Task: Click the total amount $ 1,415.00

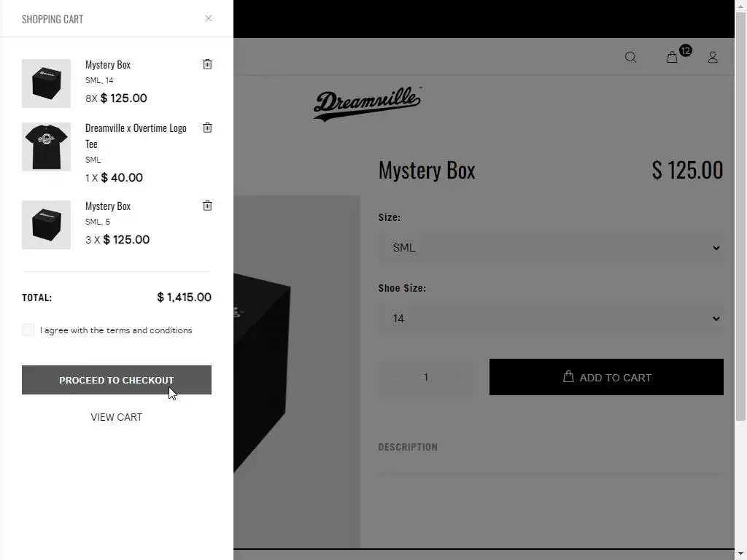Action: (x=185, y=297)
